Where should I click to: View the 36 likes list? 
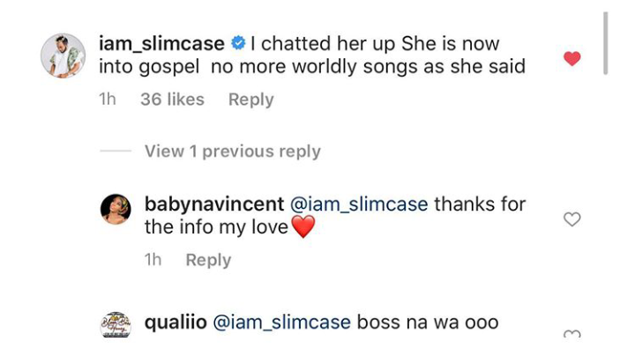172,100
